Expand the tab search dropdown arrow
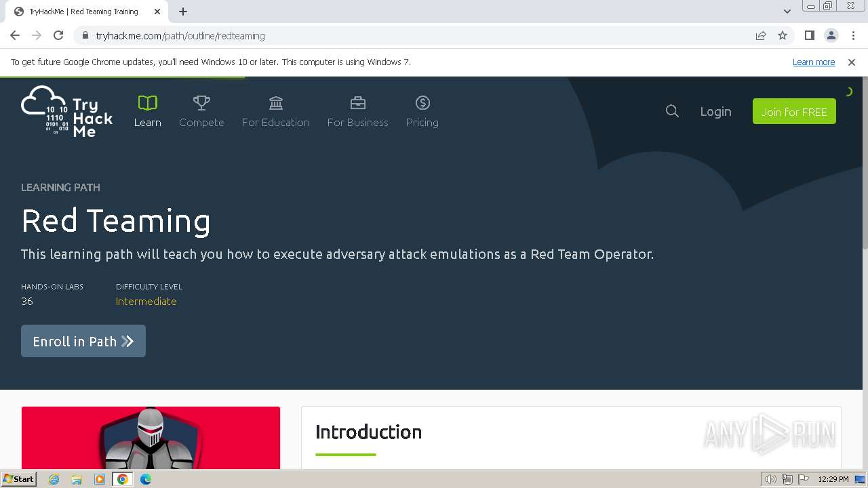This screenshot has height=488, width=868. coord(787,12)
